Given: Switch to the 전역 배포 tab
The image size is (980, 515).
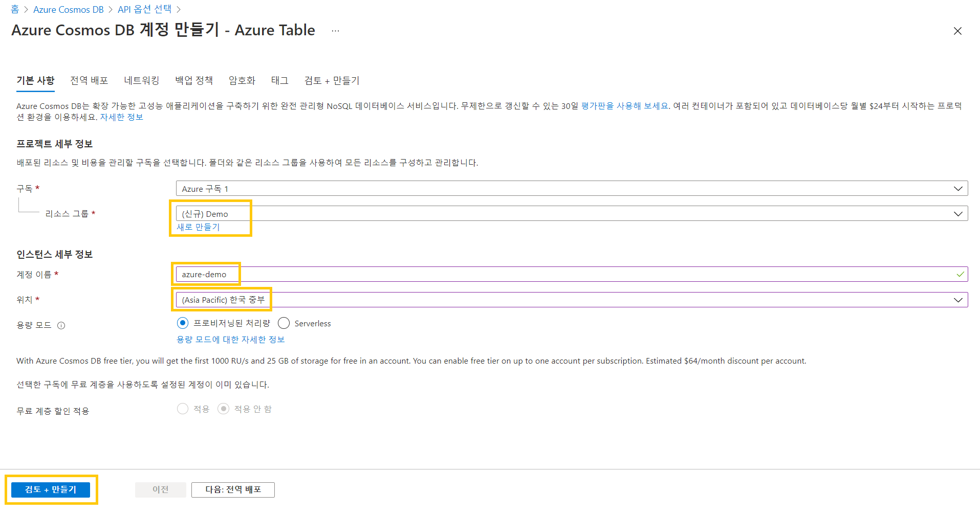Looking at the screenshot, I should pos(89,80).
